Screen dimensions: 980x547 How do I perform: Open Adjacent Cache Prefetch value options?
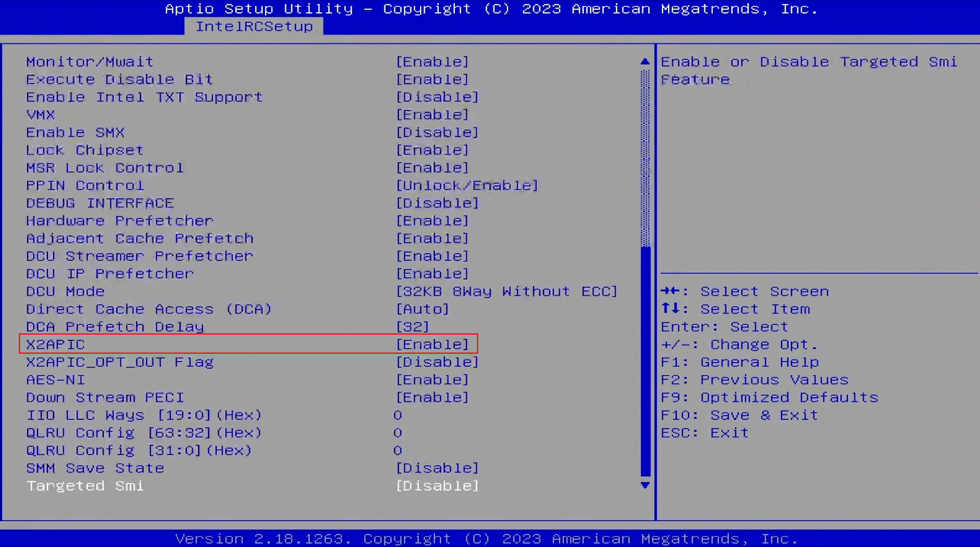tap(432, 239)
